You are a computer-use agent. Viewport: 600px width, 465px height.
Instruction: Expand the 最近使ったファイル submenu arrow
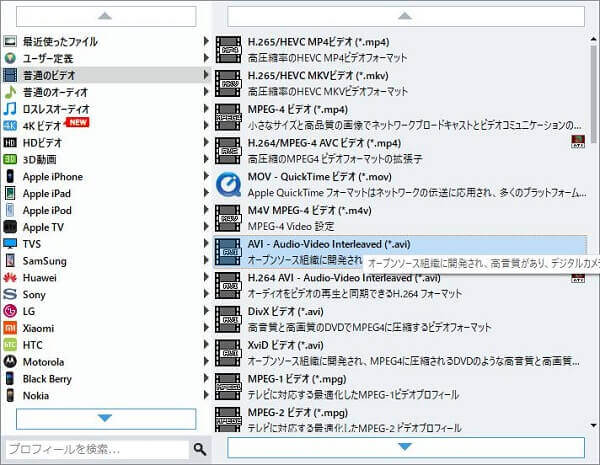click(206, 41)
